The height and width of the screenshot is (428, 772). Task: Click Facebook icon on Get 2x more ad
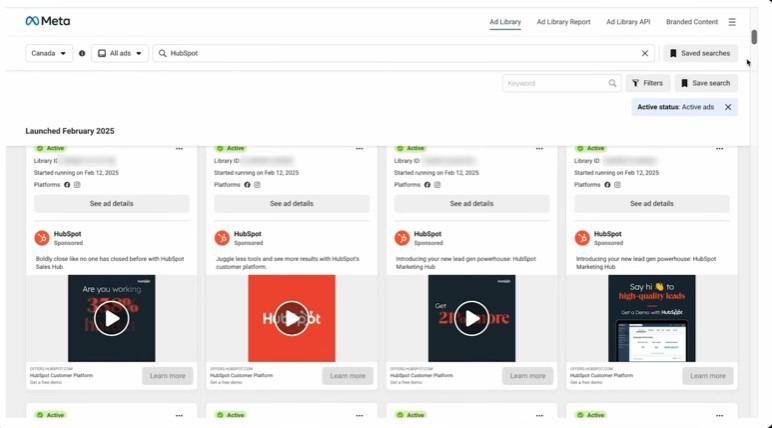pos(427,185)
